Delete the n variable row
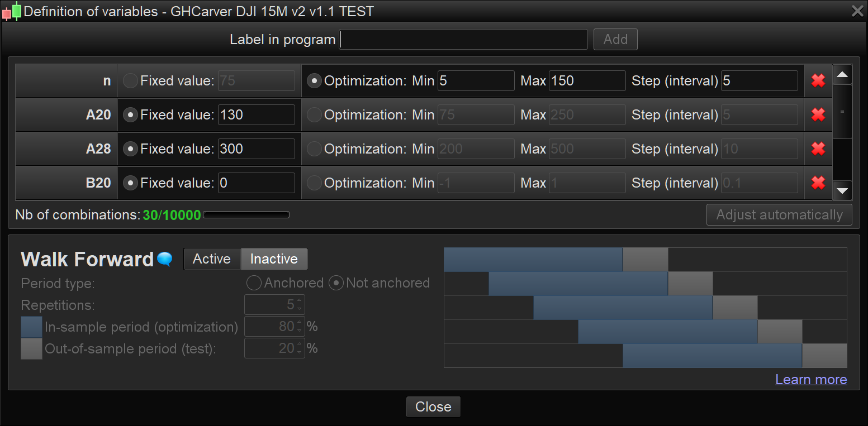Image resolution: width=868 pixels, height=426 pixels. coord(818,81)
